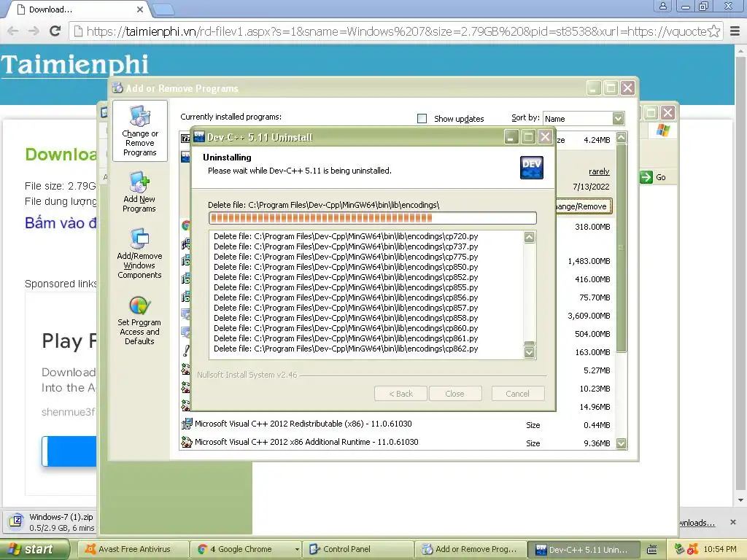Click the taskbar clock showing 10:54 PM
The height and width of the screenshot is (560, 747).
[x=719, y=550]
